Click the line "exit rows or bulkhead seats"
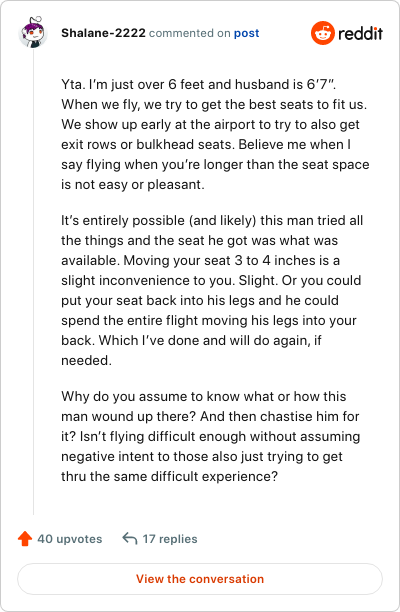The height and width of the screenshot is (612, 400). [206, 144]
